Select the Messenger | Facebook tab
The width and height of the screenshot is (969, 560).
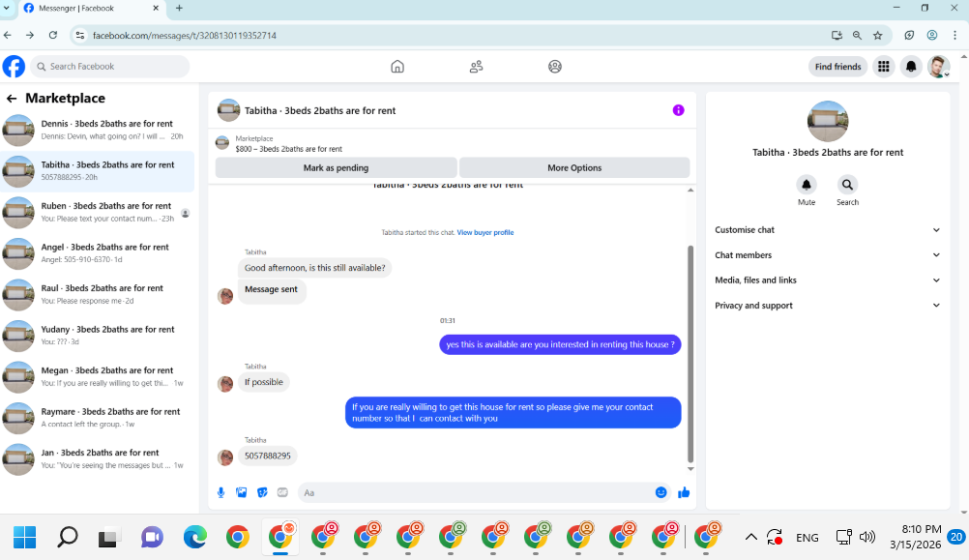click(90, 8)
